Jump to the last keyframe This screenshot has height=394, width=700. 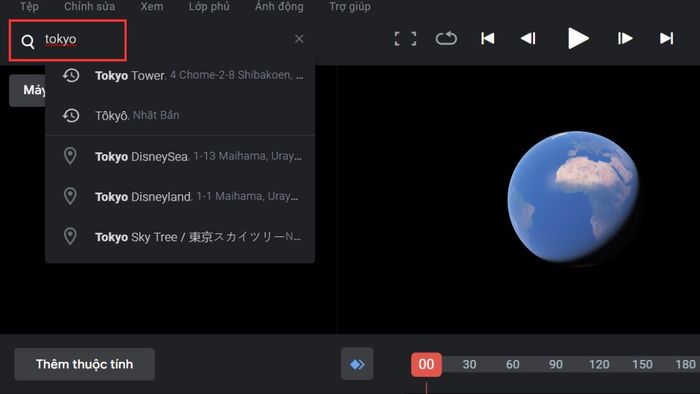click(667, 38)
